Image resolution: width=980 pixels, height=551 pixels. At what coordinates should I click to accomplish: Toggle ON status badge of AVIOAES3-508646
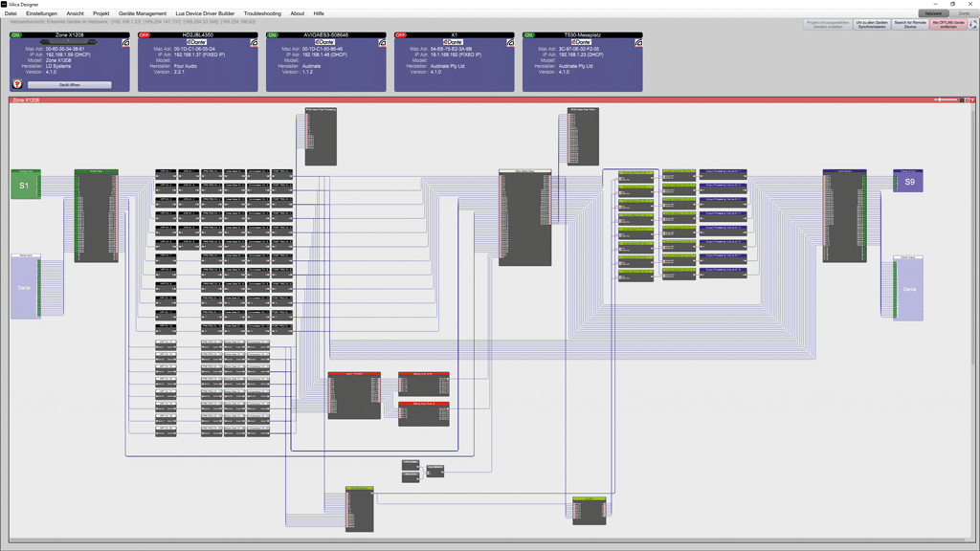(273, 35)
